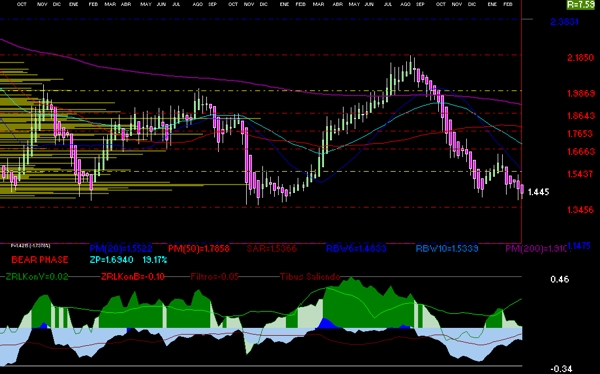
Task: Click the 1.6663 price axis value
Action: click(581, 152)
